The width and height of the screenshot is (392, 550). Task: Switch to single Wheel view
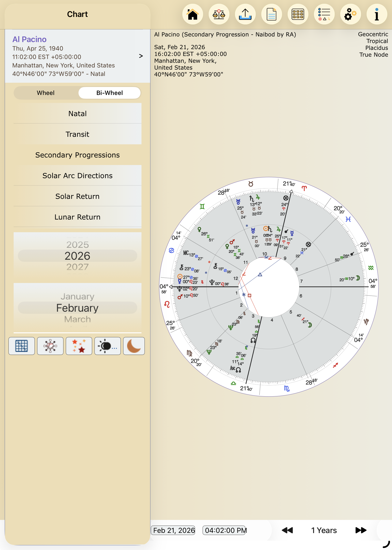(x=46, y=93)
